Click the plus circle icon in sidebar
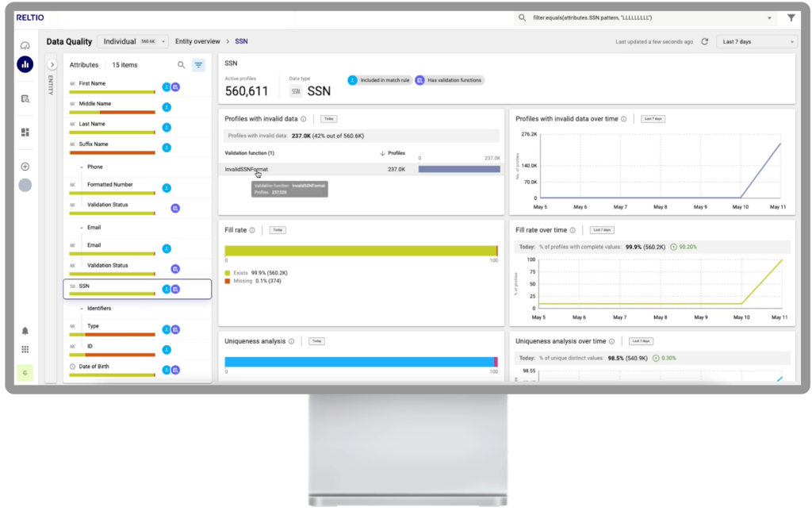Viewport: 812px width, 511px height. (25, 167)
